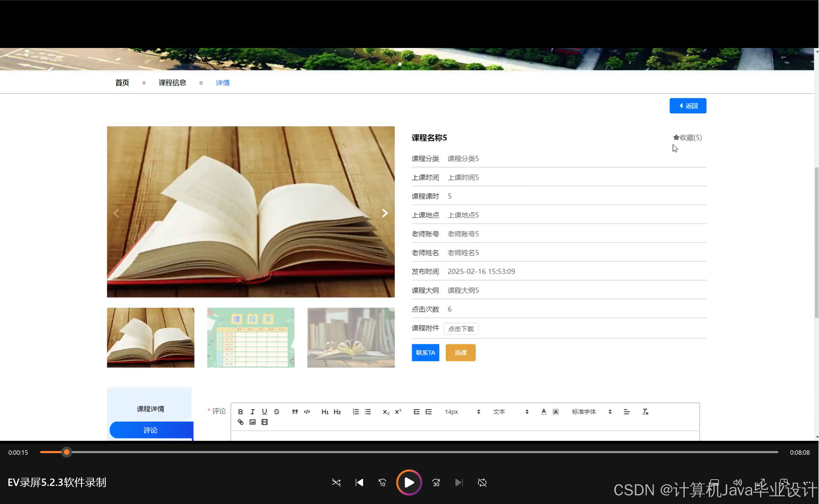Insert a video into the comment
The image size is (819, 504).
tap(264, 422)
